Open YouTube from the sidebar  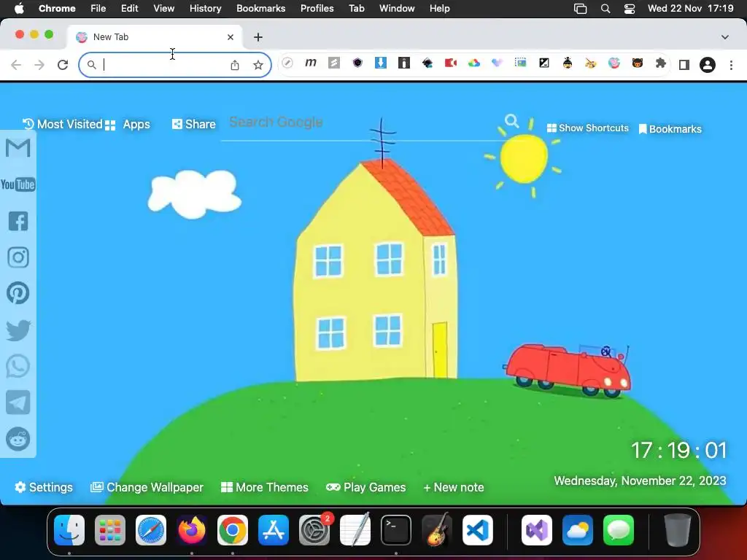pos(18,184)
